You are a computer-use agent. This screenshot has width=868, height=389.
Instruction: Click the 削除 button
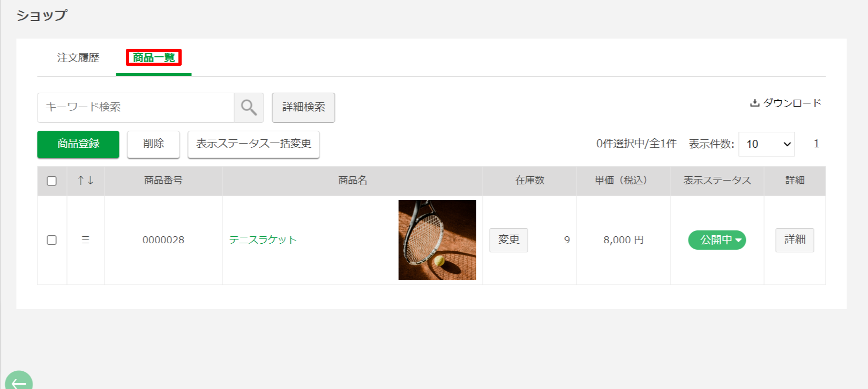pos(153,144)
